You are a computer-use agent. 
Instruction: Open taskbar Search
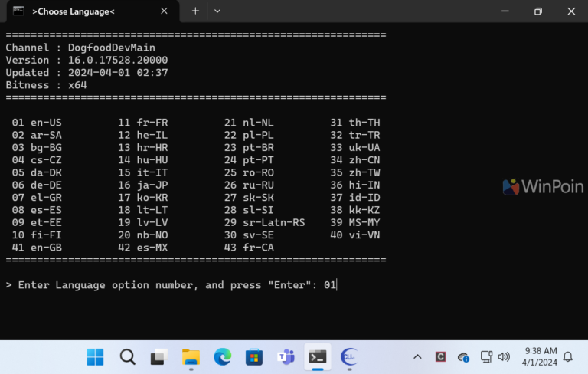pos(127,356)
